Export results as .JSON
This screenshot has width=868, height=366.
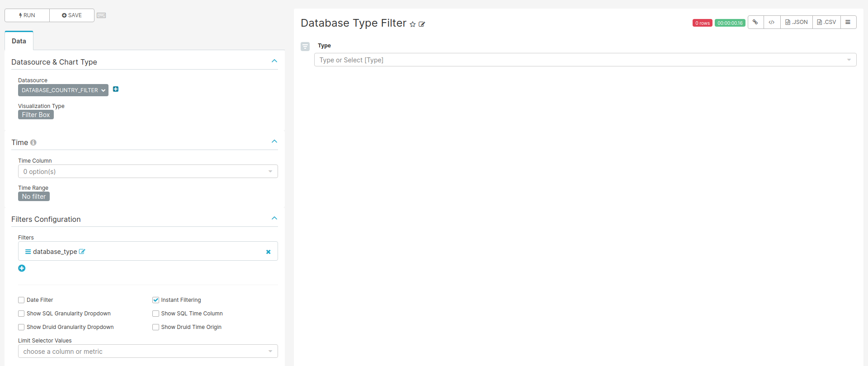point(797,22)
